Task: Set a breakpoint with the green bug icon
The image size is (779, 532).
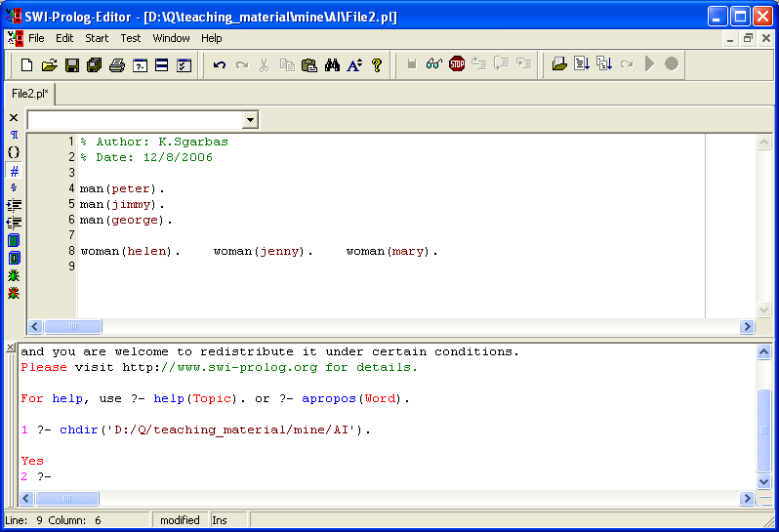Action: (14, 275)
